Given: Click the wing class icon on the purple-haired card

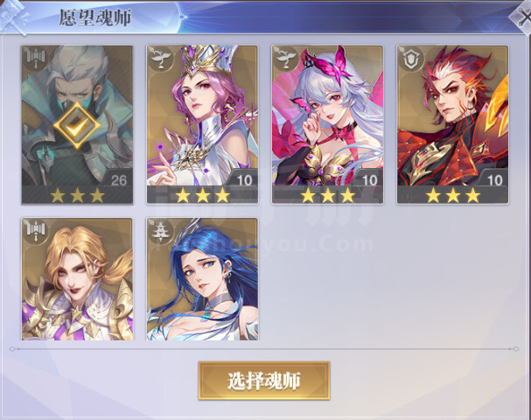Looking at the screenshot, I should pos(161,59).
